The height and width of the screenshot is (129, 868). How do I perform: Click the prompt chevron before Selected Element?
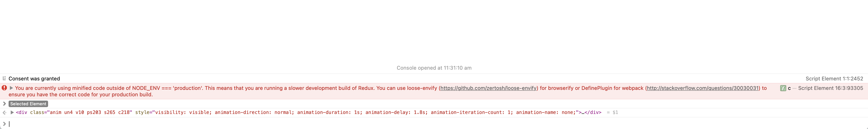click(4, 104)
